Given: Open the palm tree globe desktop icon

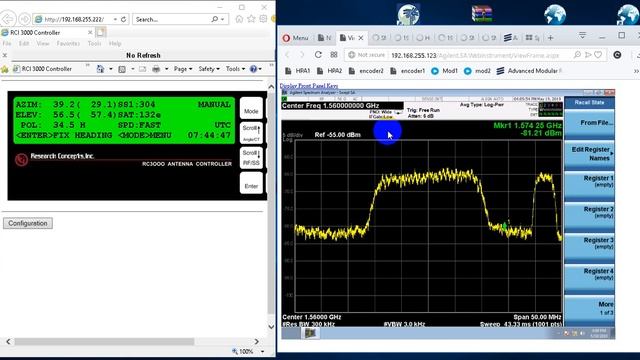Looking at the screenshot, I should coord(408,14).
